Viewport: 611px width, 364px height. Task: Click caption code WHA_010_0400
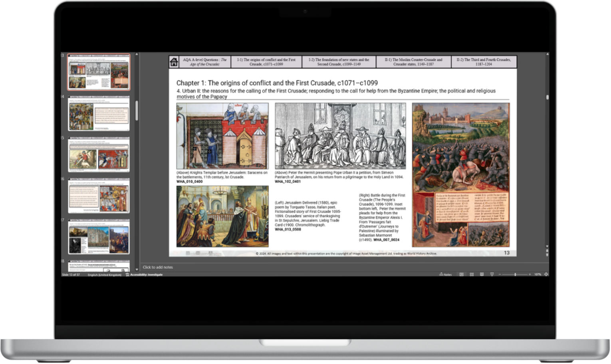(x=189, y=182)
